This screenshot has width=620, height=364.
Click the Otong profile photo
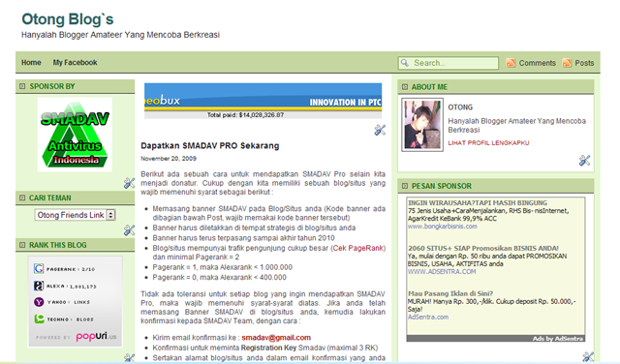coord(422,125)
